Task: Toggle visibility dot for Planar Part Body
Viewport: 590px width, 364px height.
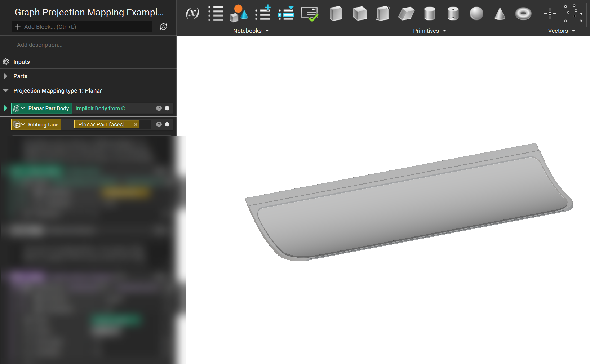Action: [x=167, y=108]
